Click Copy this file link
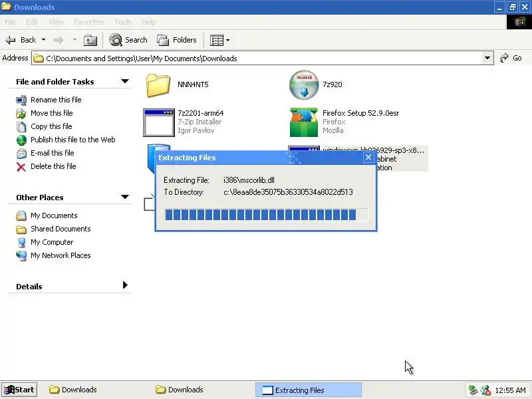The width and height of the screenshot is (532, 399). click(51, 126)
